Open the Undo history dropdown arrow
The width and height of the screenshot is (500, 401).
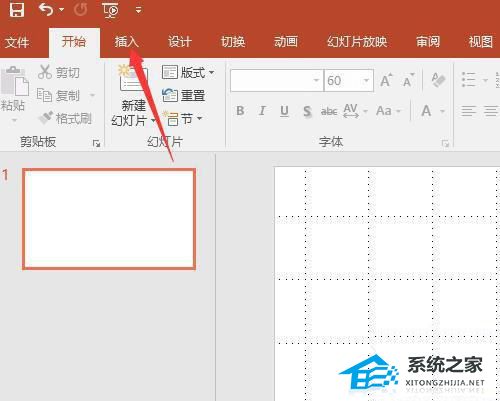(62, 10)
